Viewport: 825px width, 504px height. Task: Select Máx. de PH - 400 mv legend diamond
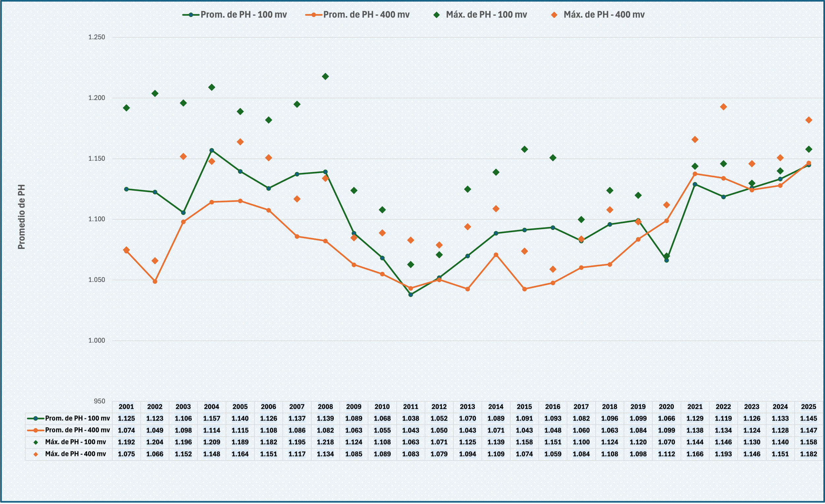(554, 15)
